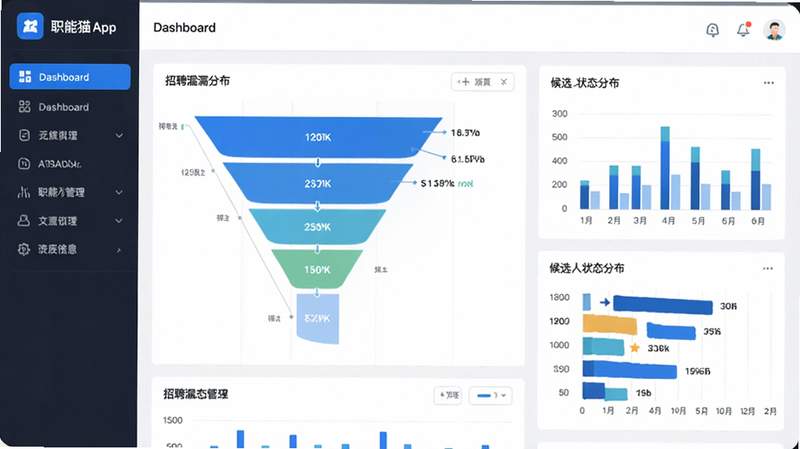Open the unhighlighted Dashboard sidebar item
Screen dimensions: 800x449
(64, 107)
